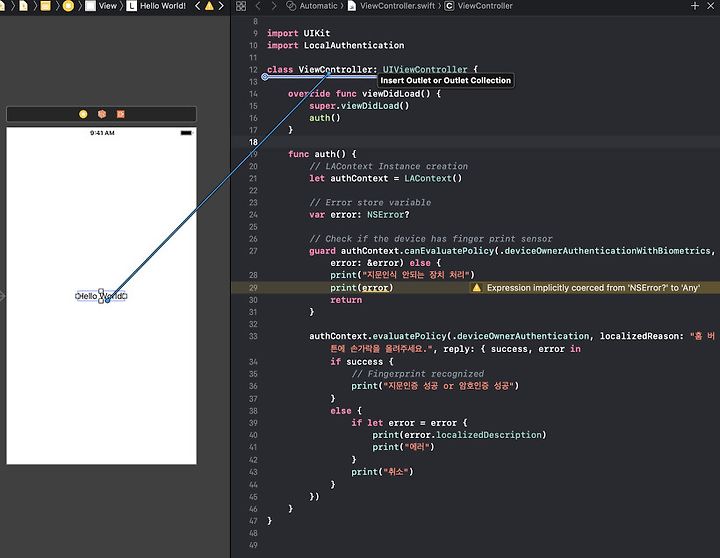Image resolution: width=720 pixels, height=558 pixels.
Task: Click the 9:41 AM status bar time
Action: (102, 133)
